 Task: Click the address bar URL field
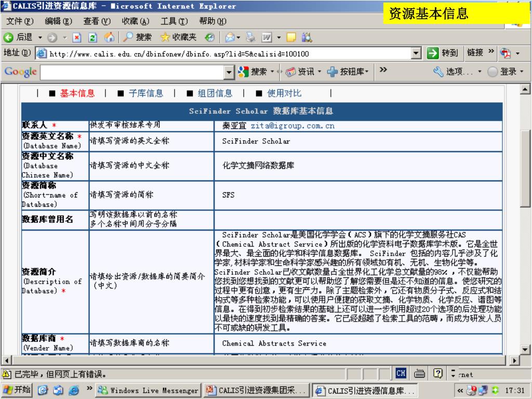click(x=224, y=54)
